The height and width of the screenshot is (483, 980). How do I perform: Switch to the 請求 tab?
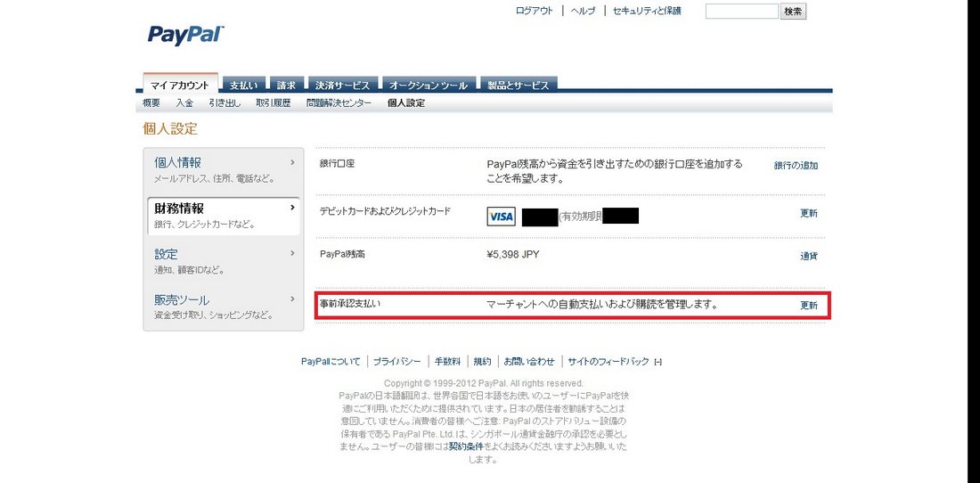286,85
